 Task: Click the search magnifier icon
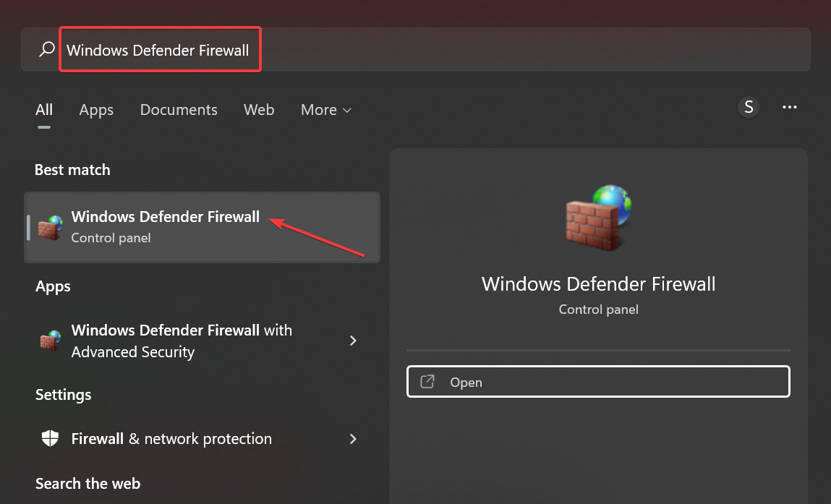click(46, 50)
